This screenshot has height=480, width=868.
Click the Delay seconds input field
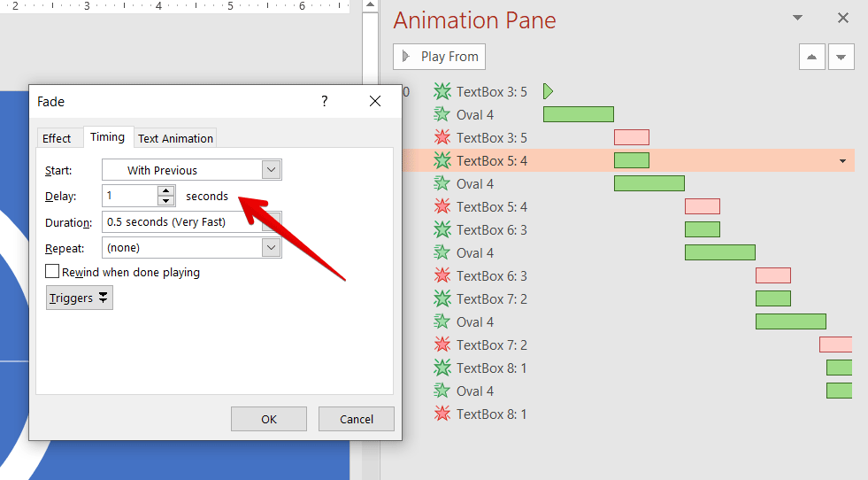pyautogui.click(x=129, y=196)
